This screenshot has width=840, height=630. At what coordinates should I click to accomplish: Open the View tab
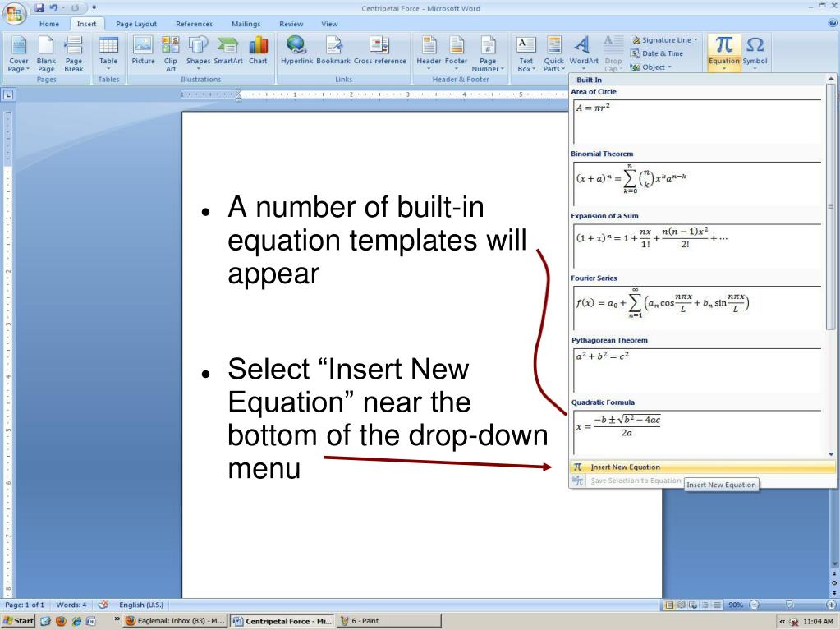point(329,24)
